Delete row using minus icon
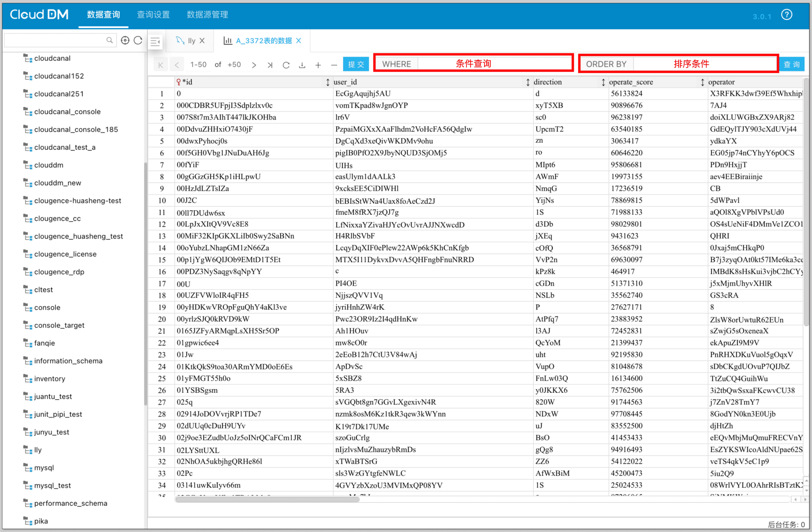The image size is (812, 532). (x=334, y=65)
